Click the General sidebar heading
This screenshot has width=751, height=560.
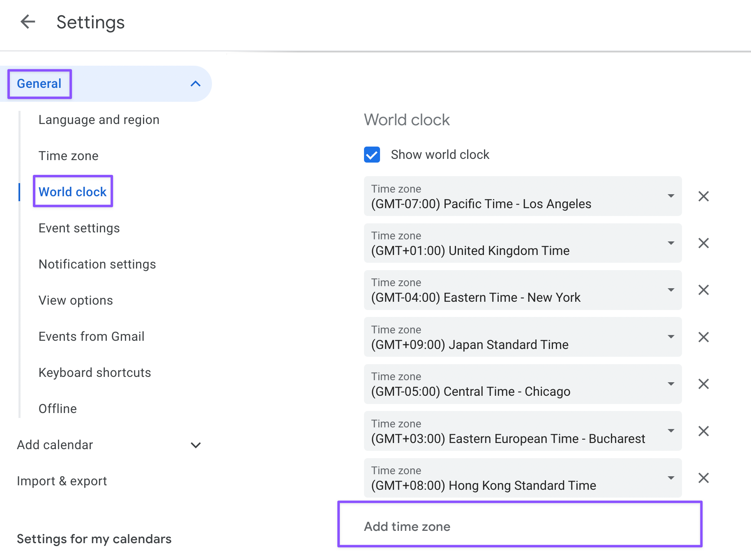(39, 84)
